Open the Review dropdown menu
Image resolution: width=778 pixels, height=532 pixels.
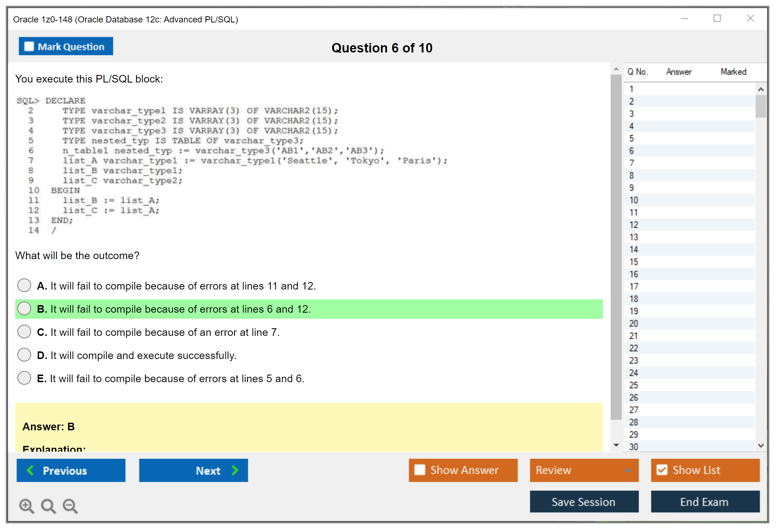[628, 470]
